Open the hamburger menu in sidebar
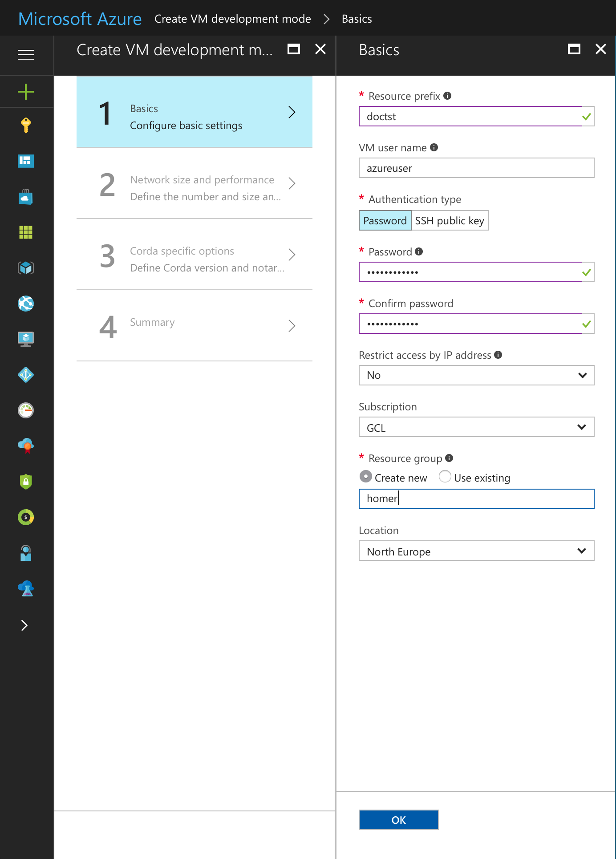 pyautogui.click(x=26, y=55)
